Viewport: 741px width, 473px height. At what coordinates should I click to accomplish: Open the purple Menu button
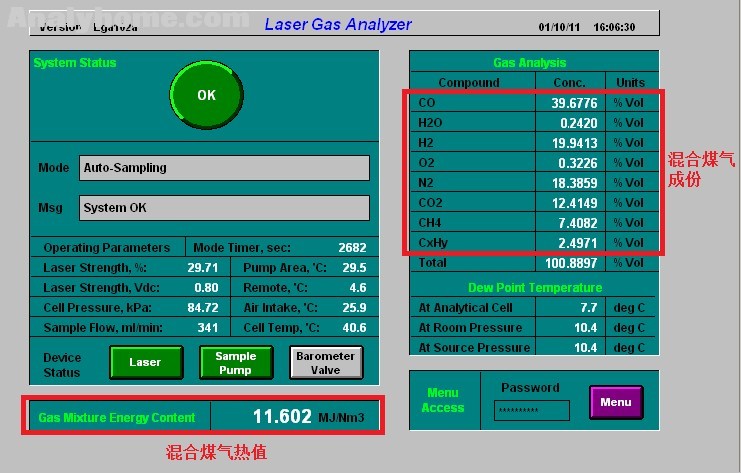click(616, 402)
